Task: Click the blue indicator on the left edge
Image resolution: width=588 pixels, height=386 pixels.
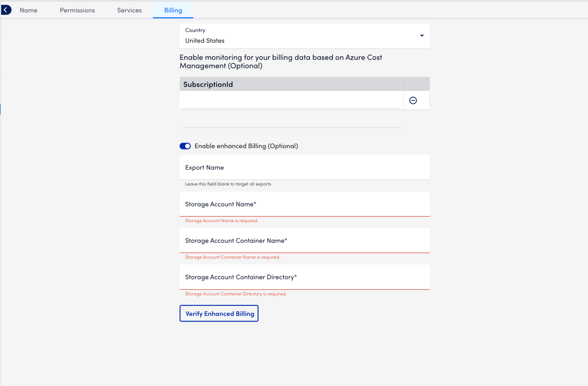Action: pos(1,109)
